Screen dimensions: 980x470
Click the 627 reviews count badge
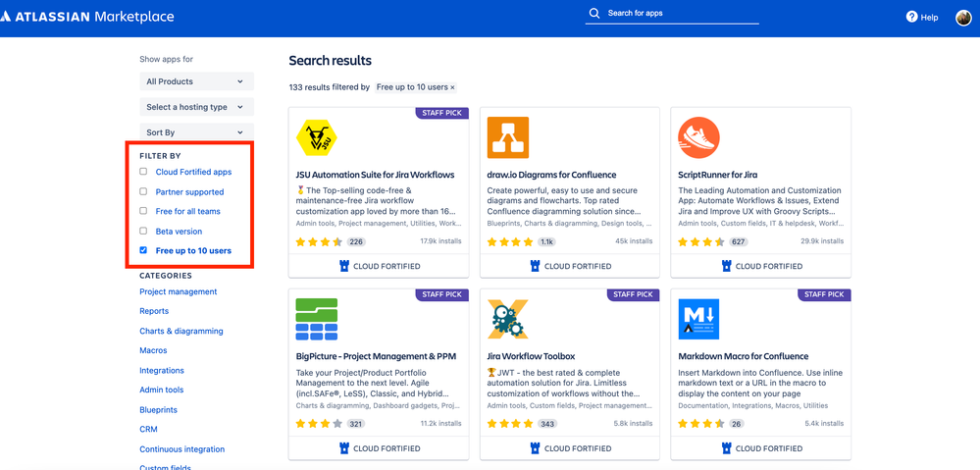pyautogui.click(x=739, y=242)
